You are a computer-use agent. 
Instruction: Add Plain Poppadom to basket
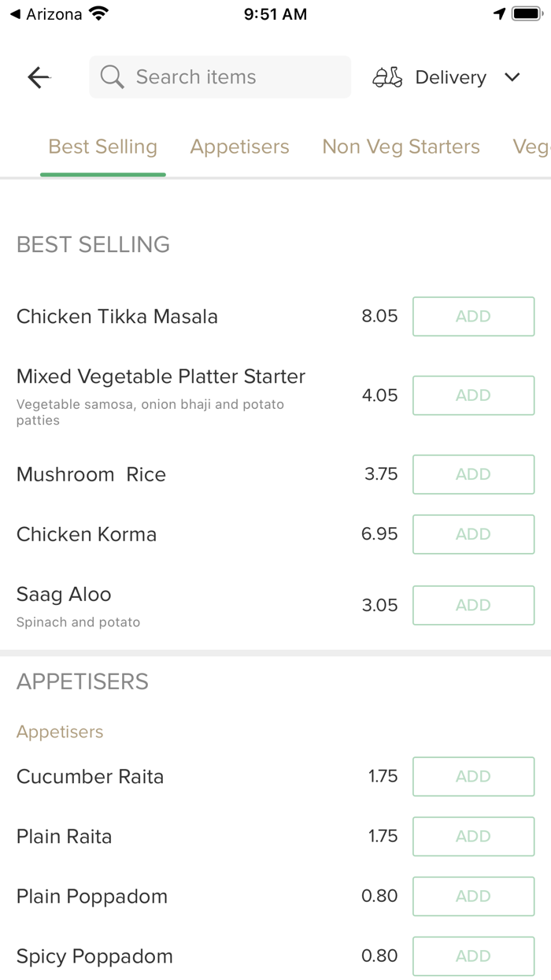[x=473, y=896]
